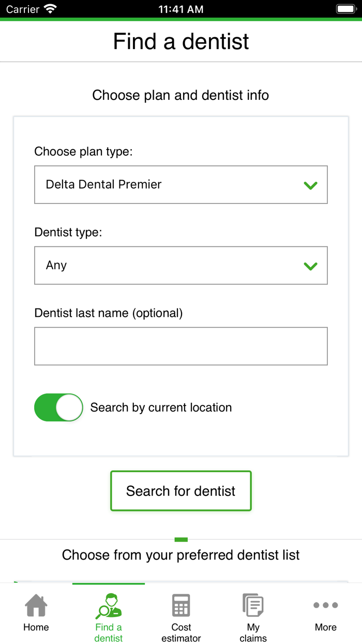Expand the Dentist type dropdown showing Any
Screen dimensions: 362x644
180,266
